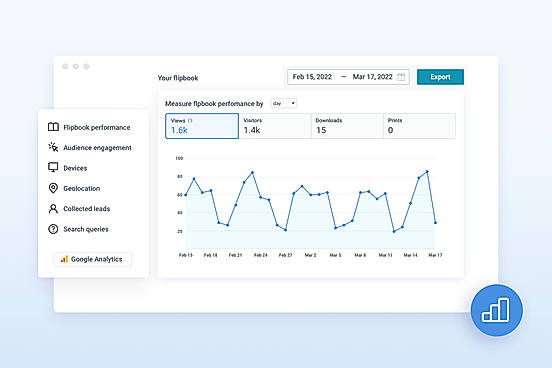The height and width of the screenshot is (368, 552).
Task: Click the first chart data point at Feb 15
Action: click(186, 195)
